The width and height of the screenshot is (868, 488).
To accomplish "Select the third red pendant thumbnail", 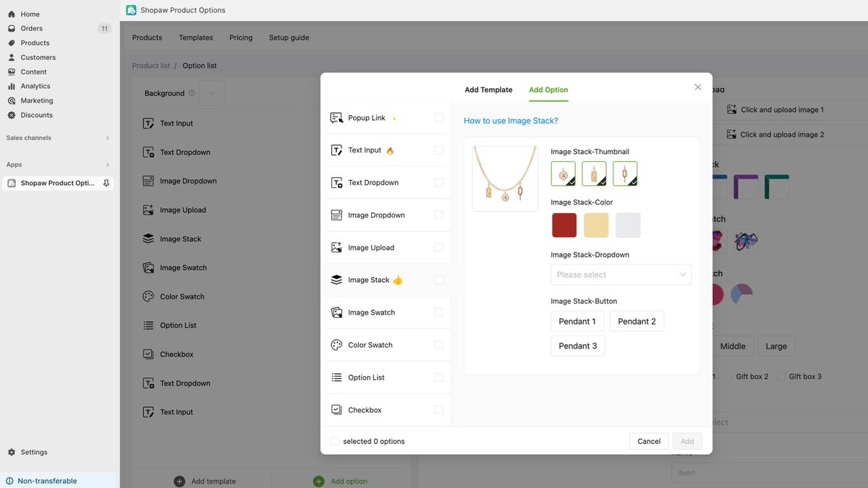I will (625, 174).
